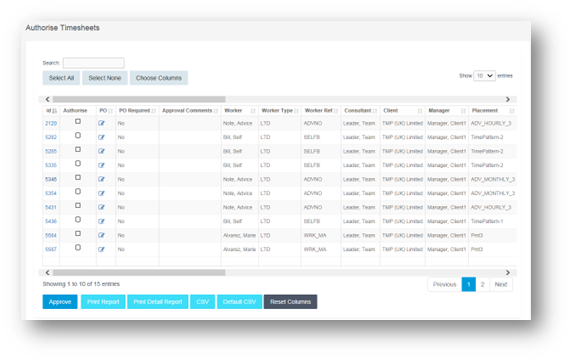
Task: Click right arrow of top horizontal scrollbar
Action: 508,99
